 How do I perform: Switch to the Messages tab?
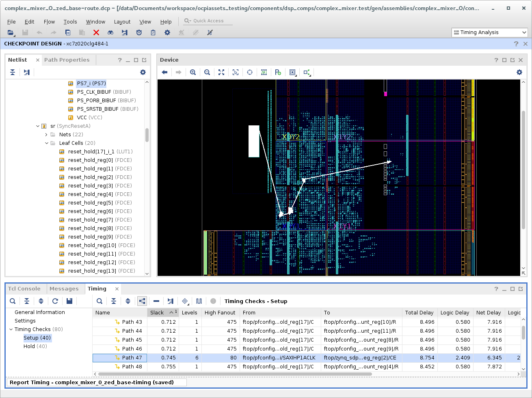click(x=64, y=289)
